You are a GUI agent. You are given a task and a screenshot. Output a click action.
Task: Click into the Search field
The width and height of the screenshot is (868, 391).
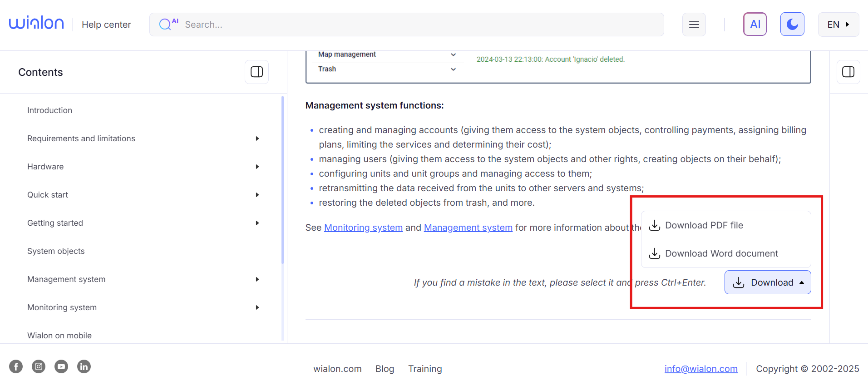409,25
